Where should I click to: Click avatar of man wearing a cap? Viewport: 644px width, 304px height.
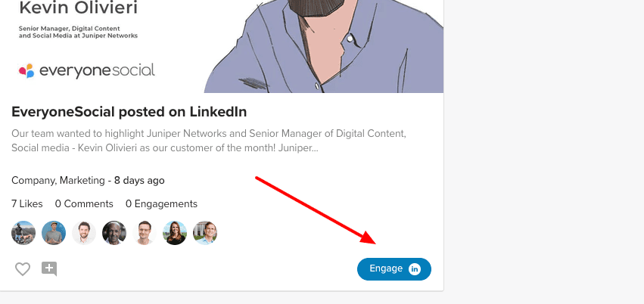click(x=54, y=233)
